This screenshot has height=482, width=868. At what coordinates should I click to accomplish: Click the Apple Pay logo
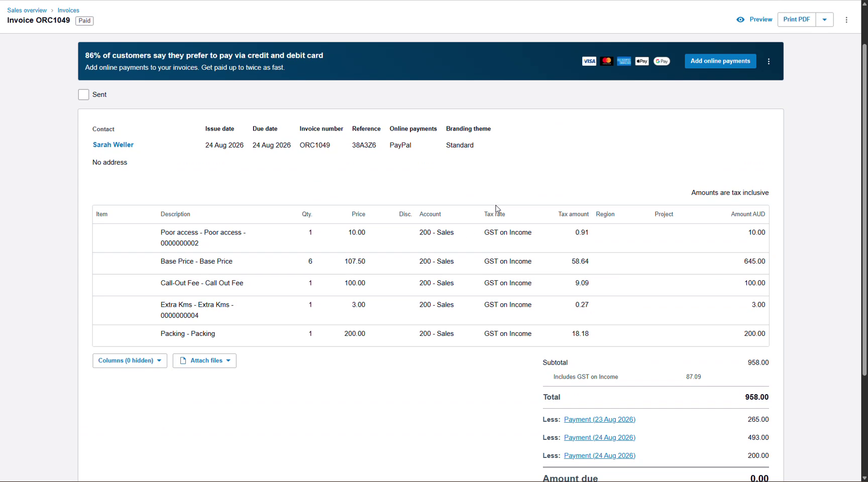pyautogui.click(x=642, y=61)
